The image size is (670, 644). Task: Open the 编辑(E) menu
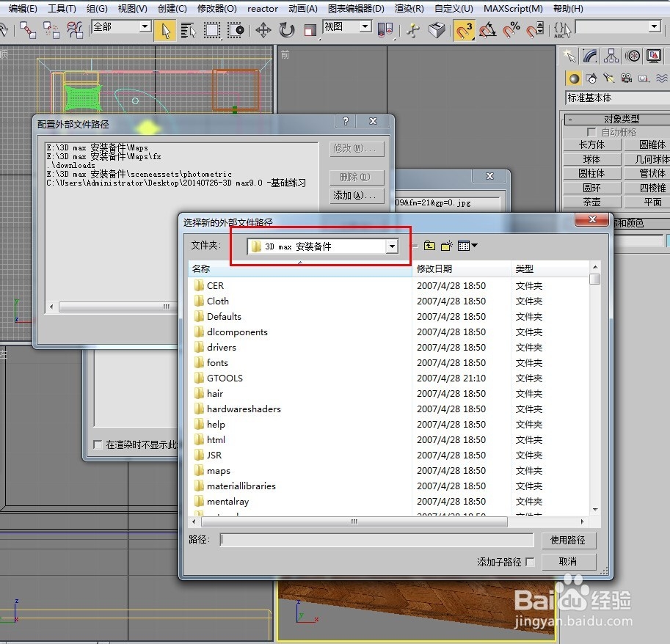23,9
